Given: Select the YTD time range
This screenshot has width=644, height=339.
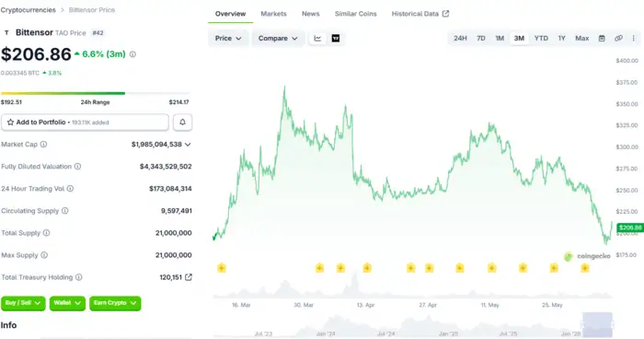Looking at the screenshot, I should (x=541, y=39).
